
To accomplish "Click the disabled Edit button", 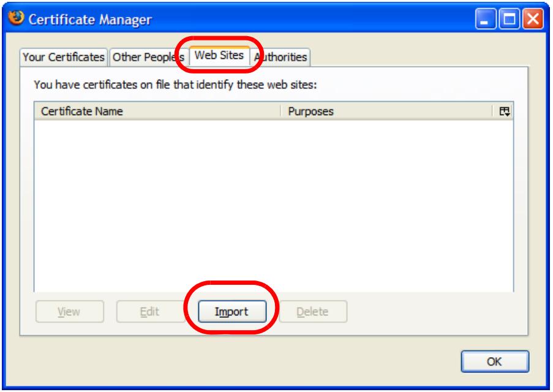I will click(150, 312).
